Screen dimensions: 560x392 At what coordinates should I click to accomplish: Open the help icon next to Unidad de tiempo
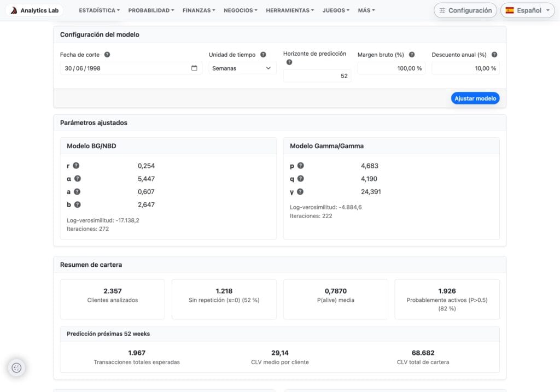point(263,55)
